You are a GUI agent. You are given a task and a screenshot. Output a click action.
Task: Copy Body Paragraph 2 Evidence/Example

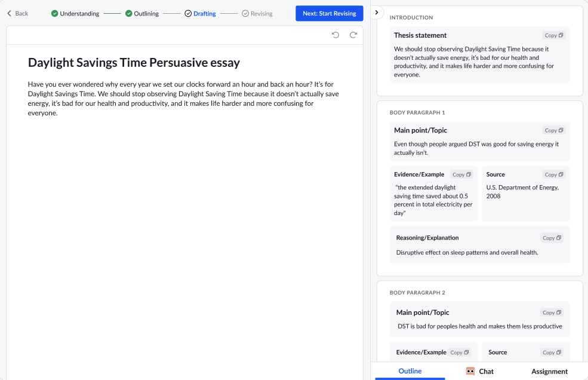click(x=460, y=353)
